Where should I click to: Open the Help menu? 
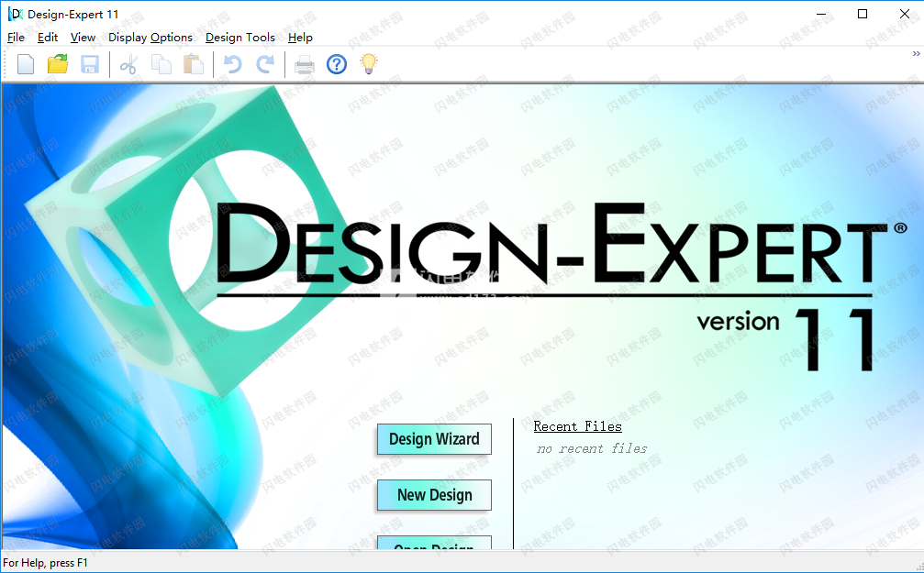(x=300, y=38)
